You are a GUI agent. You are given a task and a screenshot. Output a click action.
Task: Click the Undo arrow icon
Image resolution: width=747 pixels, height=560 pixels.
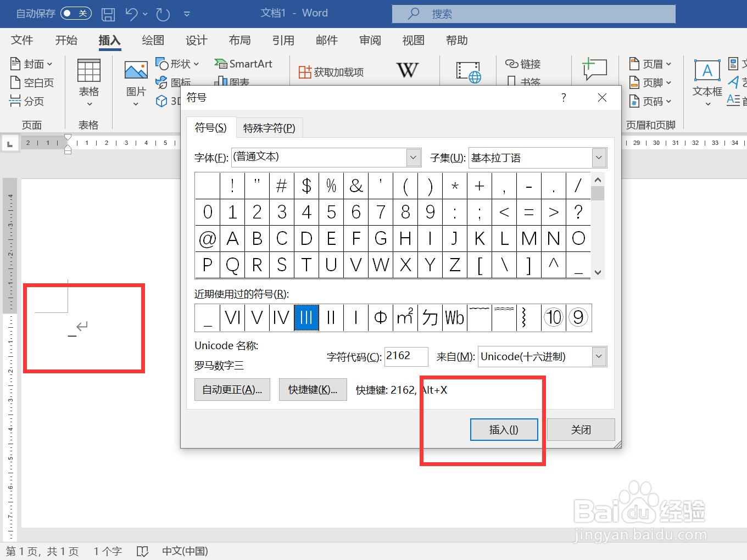[131, 14]
